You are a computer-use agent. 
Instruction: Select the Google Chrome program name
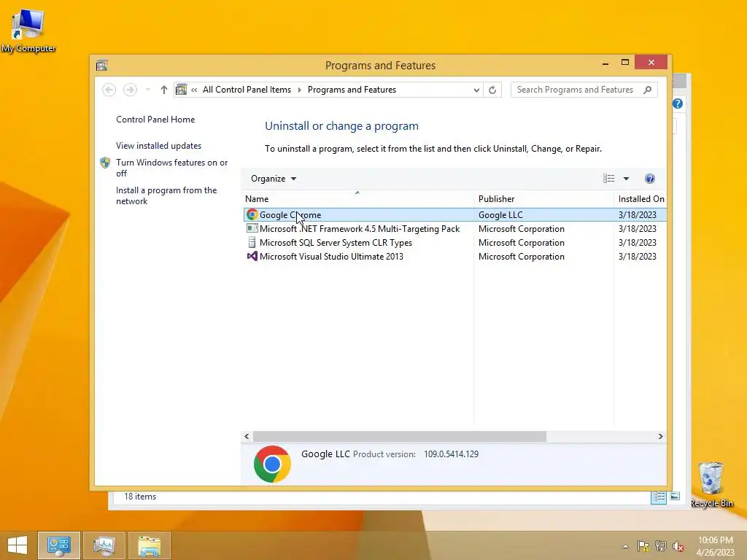coord(290,215)
